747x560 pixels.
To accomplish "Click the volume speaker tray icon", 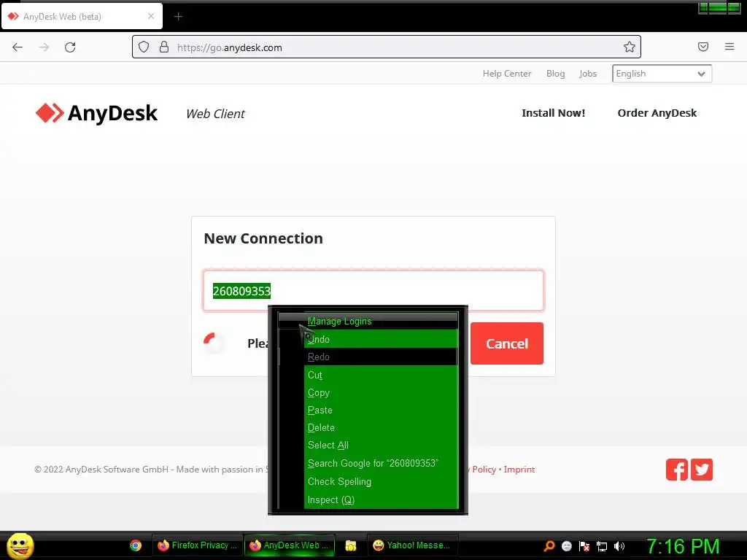I will [619, 546].
